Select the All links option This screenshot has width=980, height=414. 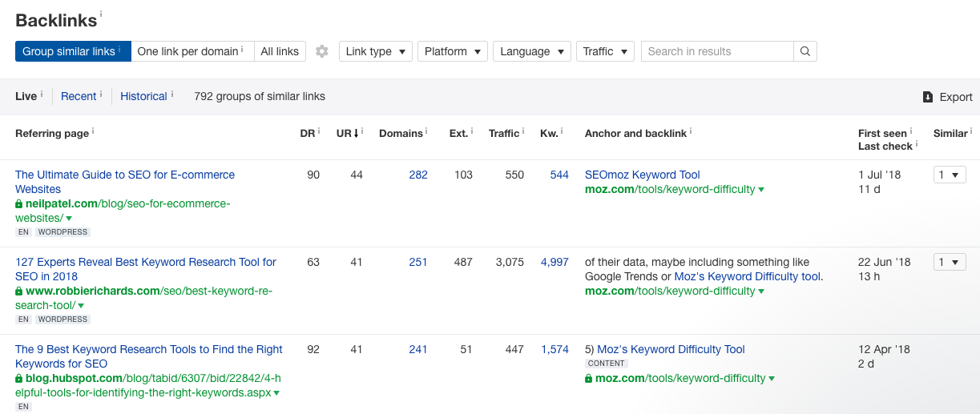point(280,51)
